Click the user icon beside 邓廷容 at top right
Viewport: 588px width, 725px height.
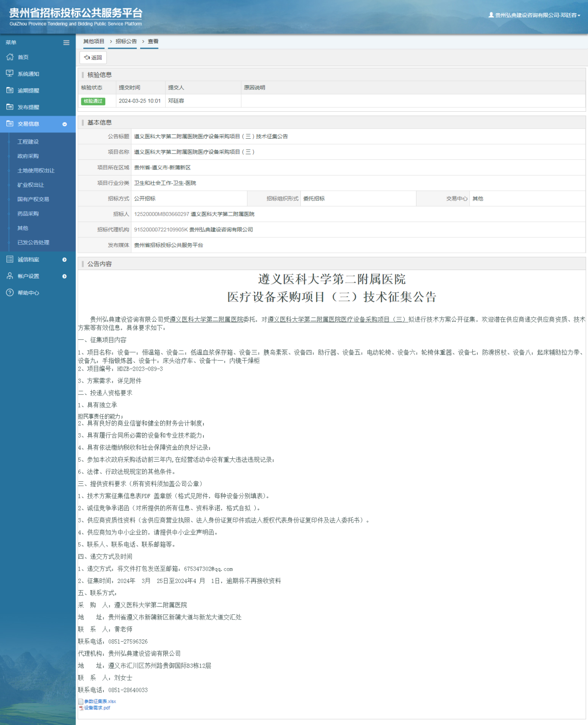pos(491,15)
